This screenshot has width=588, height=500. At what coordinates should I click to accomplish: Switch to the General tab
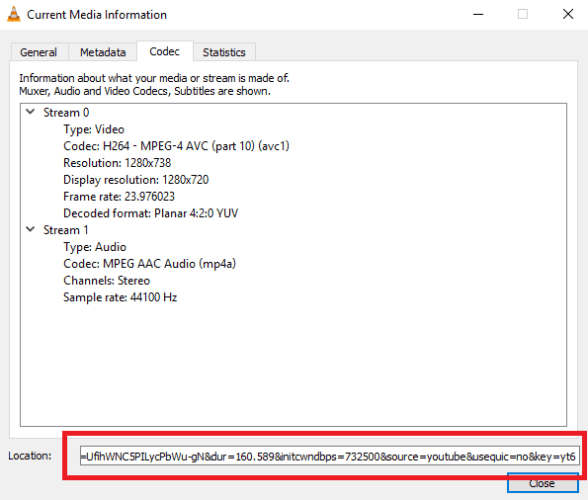[x=39, y=52]
